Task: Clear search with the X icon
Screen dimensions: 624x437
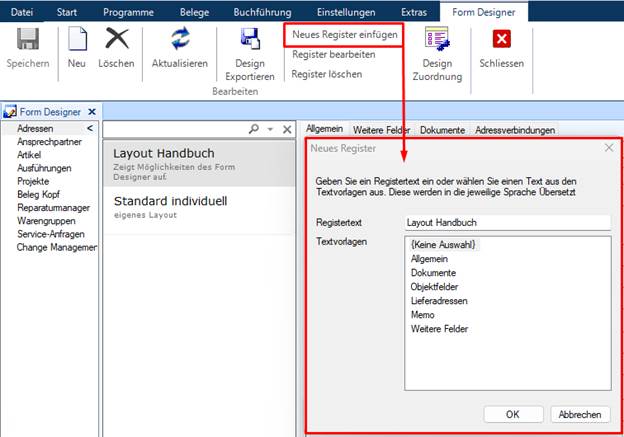Action: coord(287,129)
